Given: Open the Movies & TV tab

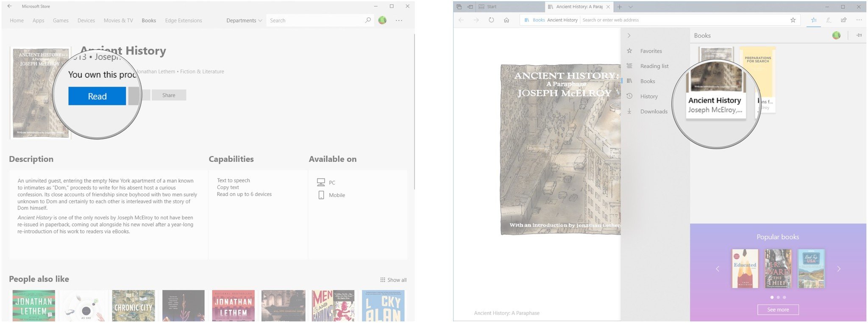Looking at the screenshot, I should click(x=118, y=20).
